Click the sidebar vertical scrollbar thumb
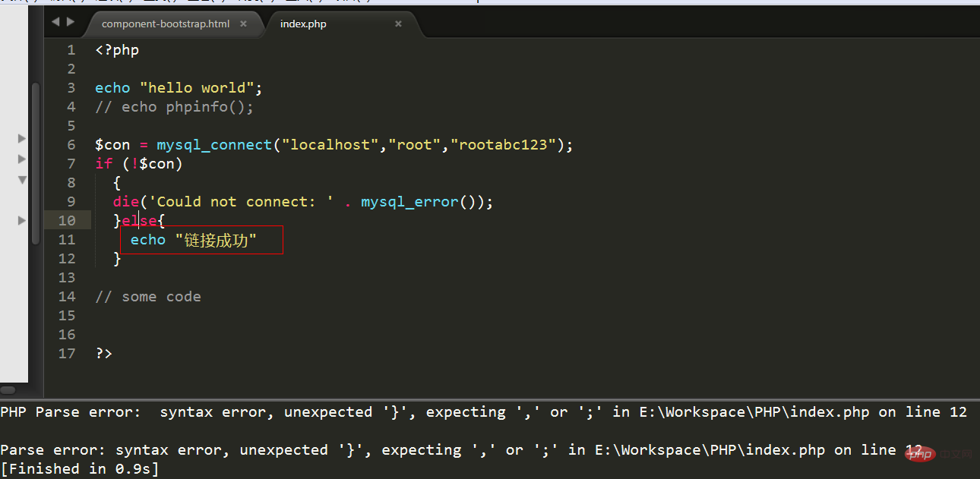 pos(35,163)
